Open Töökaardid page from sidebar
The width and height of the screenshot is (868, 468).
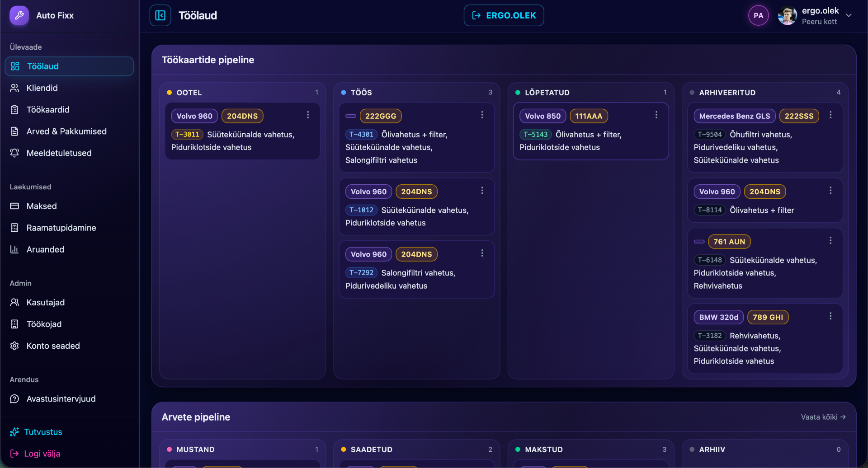click(x=69, y=110)
